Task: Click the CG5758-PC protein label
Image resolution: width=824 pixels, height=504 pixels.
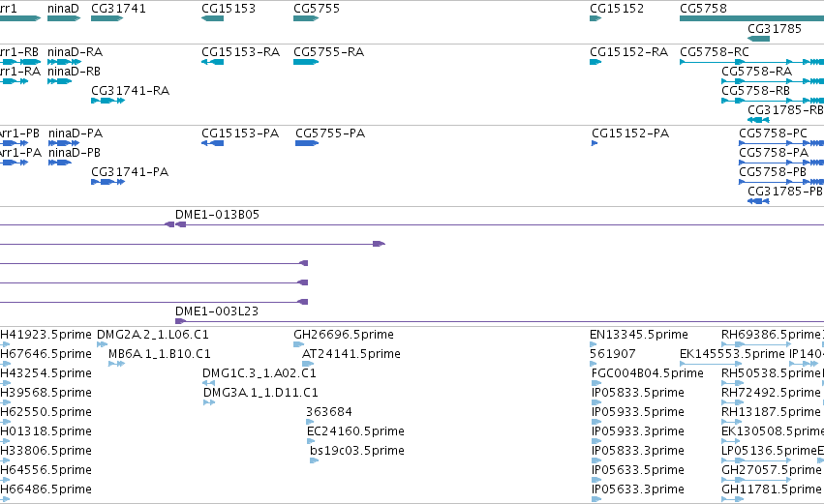Action: pos(773,133)
